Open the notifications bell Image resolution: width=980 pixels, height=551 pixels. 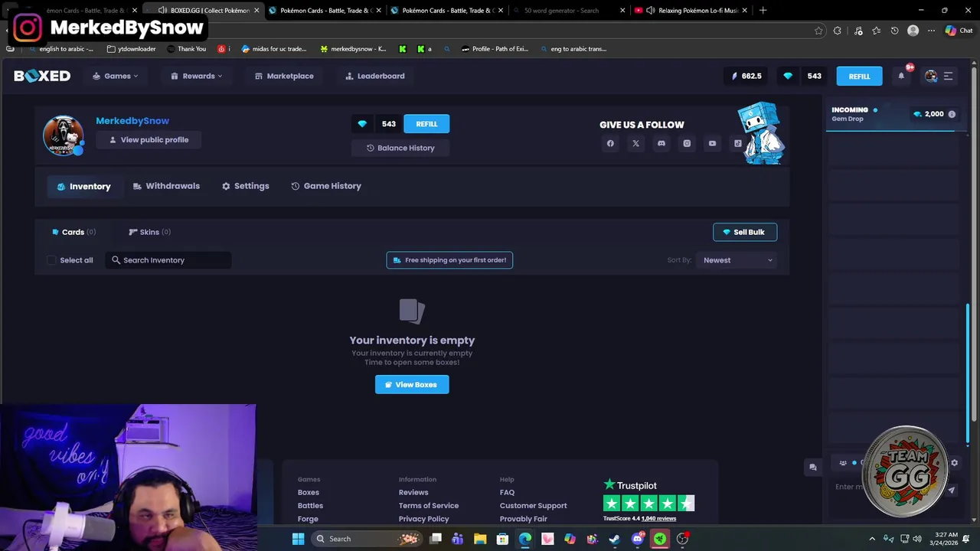[x=901, y=76]
